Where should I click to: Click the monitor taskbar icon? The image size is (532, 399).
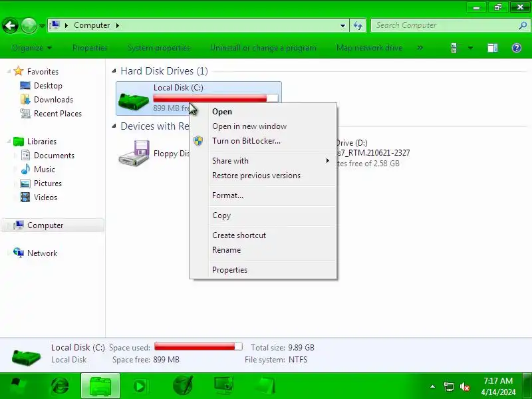tap(223, 386)
